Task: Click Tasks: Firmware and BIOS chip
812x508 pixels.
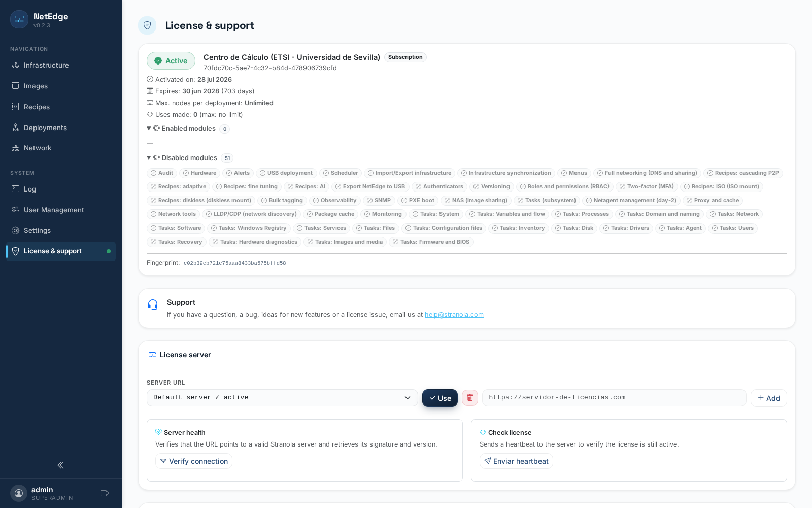Action: 431,242
